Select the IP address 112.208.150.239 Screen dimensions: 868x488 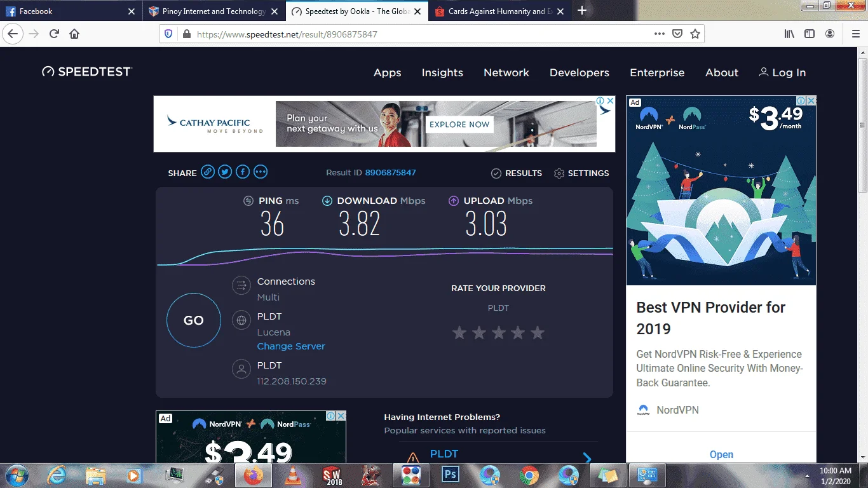[292, 381]
